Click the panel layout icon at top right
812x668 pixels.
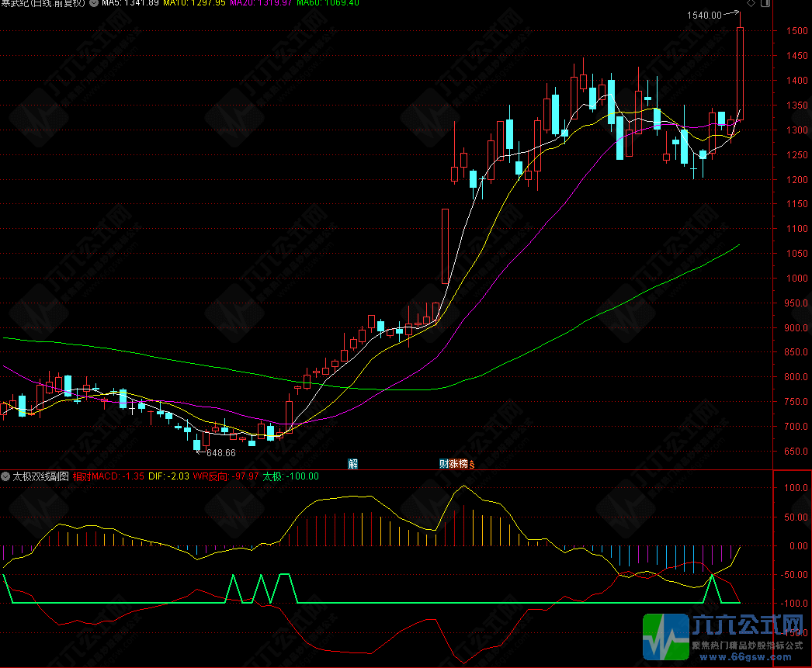click(x=765, y=3)
